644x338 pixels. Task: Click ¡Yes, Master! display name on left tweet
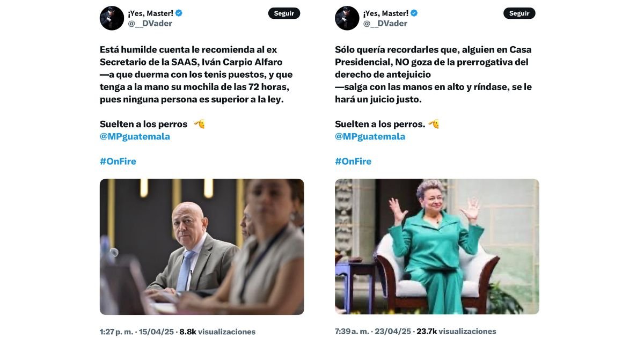[x=150, y=13]
